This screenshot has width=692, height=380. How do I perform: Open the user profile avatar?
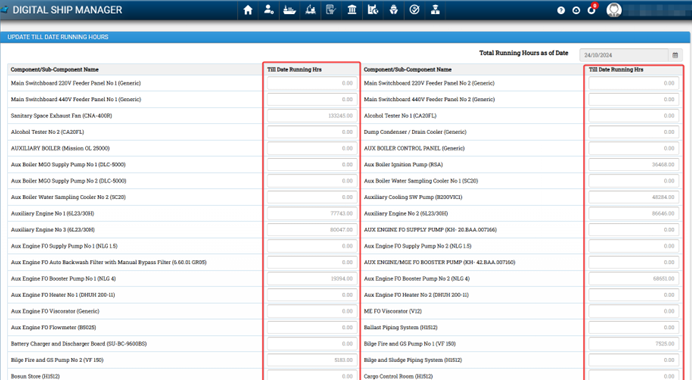coord(614,10)
